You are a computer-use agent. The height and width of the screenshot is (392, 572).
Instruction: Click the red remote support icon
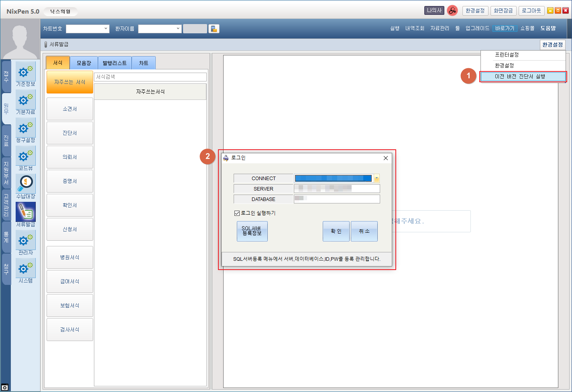(452, 11)
